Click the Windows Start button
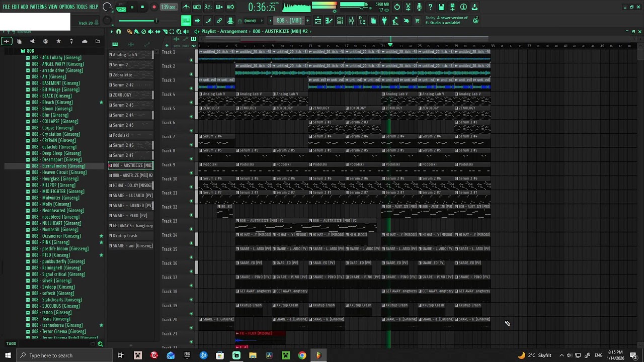The width and height of the screenshot is (644, 362). 8,355
